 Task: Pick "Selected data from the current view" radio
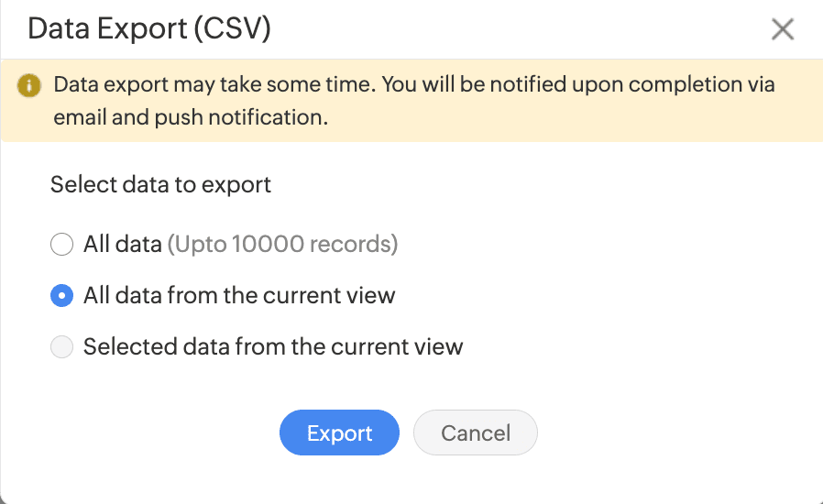(61, 347)
